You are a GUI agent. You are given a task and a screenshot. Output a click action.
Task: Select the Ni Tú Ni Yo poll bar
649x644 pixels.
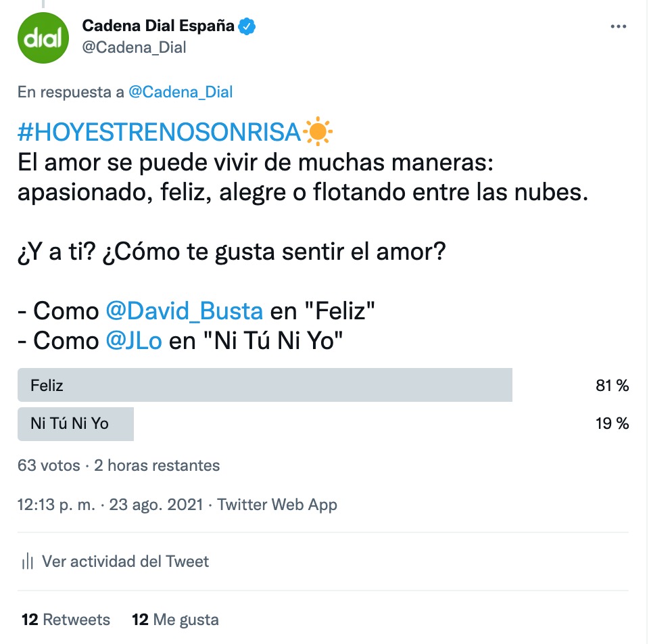pos(76,423)
